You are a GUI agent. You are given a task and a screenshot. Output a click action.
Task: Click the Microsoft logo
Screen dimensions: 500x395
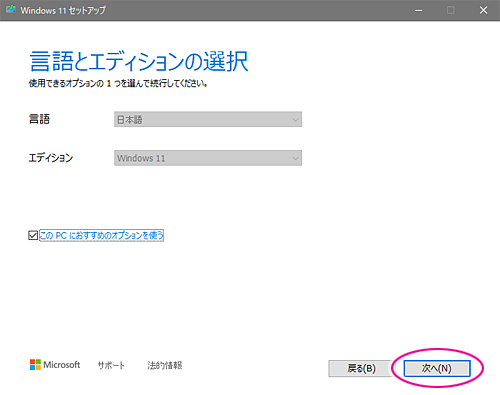(55, 365)
